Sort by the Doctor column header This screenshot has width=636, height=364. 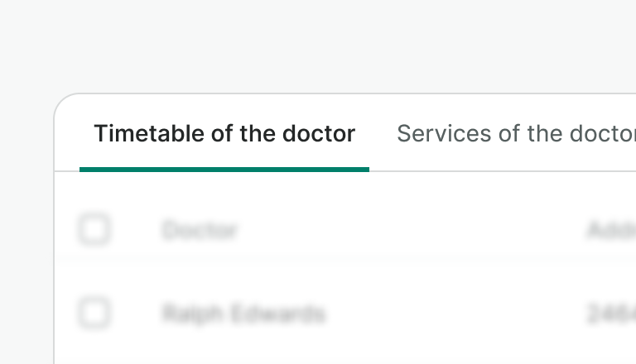pyautogui.click(x=200, y=230)
